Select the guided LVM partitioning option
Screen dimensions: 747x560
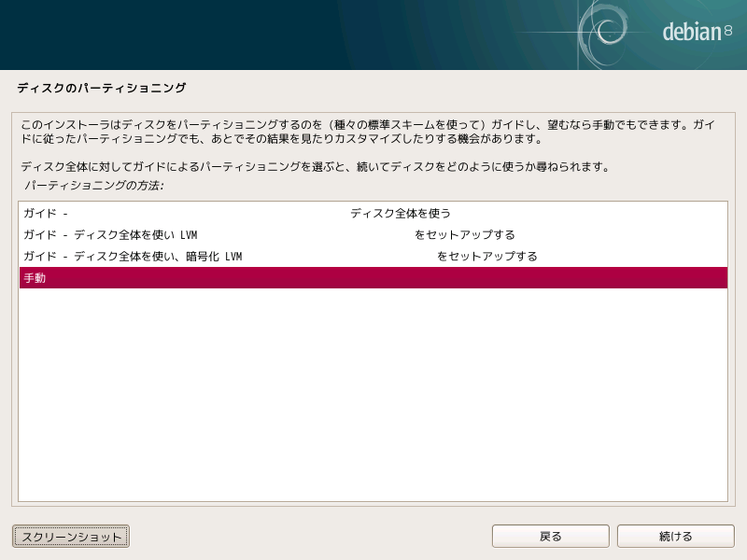[x=187, y=234]
